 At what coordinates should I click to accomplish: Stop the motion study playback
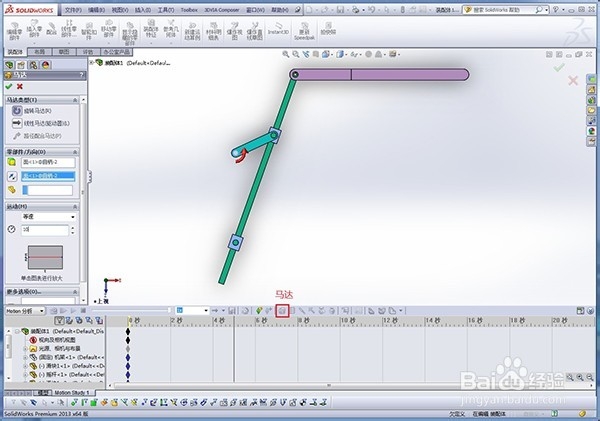pyautogui.click(x=83, y=311)
